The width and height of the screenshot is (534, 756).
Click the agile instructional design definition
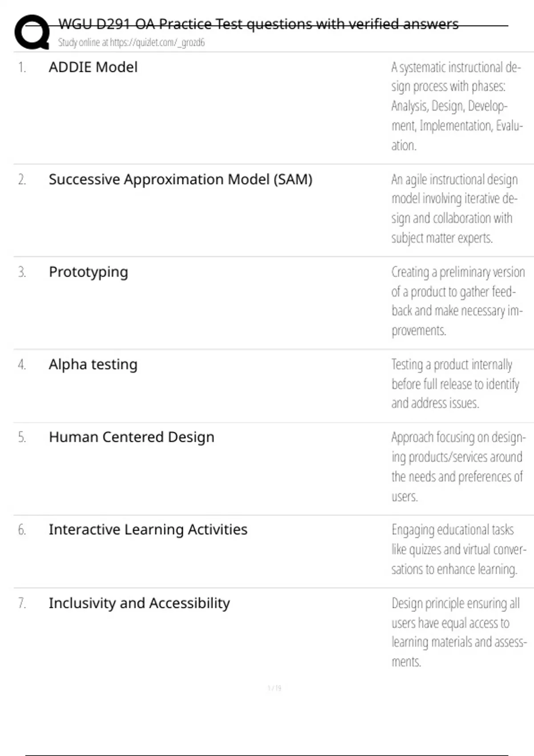pos(454,209)
